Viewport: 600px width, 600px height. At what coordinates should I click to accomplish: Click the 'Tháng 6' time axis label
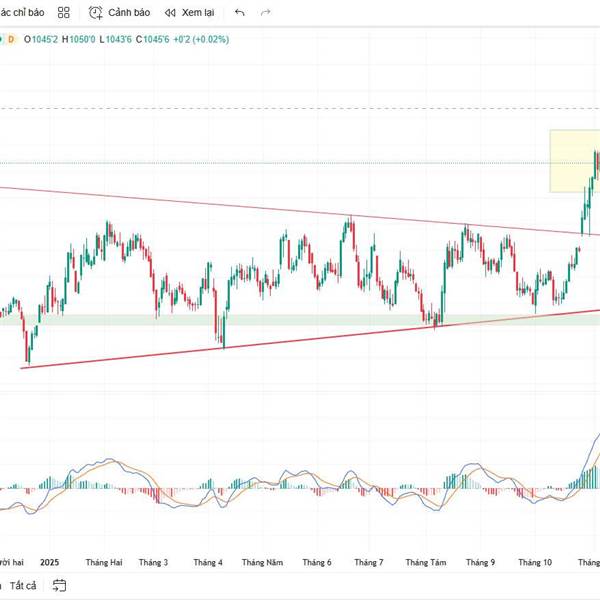(317, 562)
